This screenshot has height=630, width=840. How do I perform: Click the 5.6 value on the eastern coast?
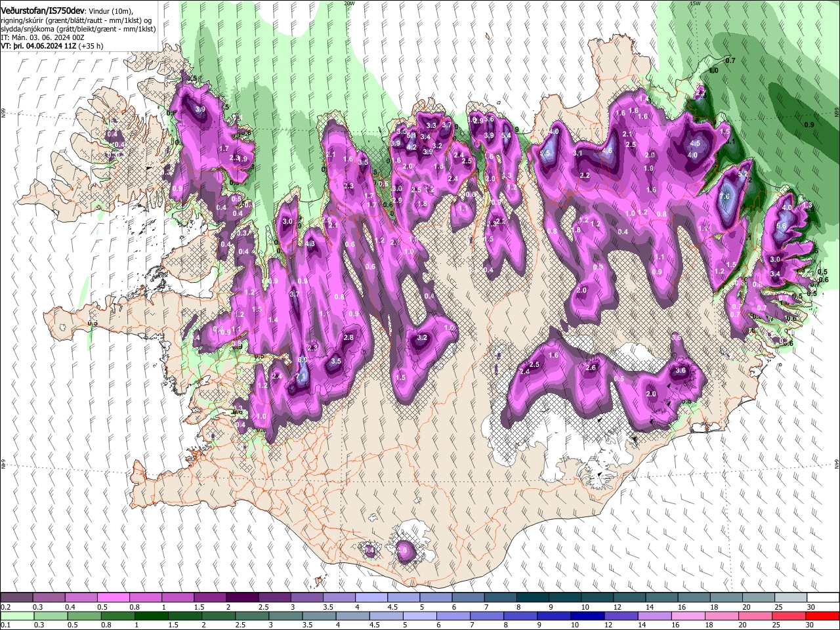pyautogui.click(x=781, y=226)
